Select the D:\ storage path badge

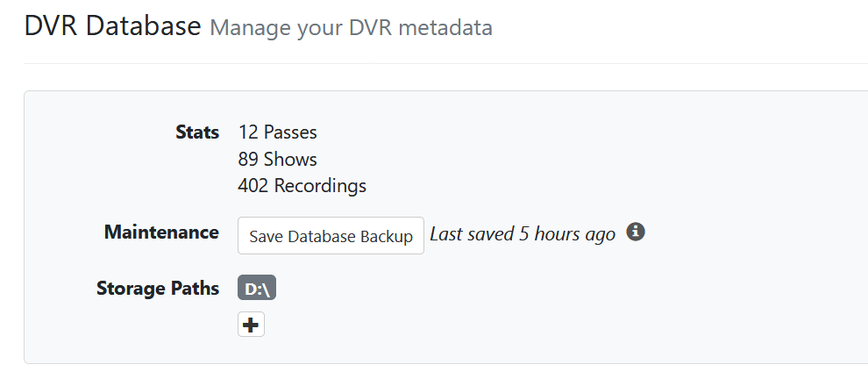coord(257,289)
